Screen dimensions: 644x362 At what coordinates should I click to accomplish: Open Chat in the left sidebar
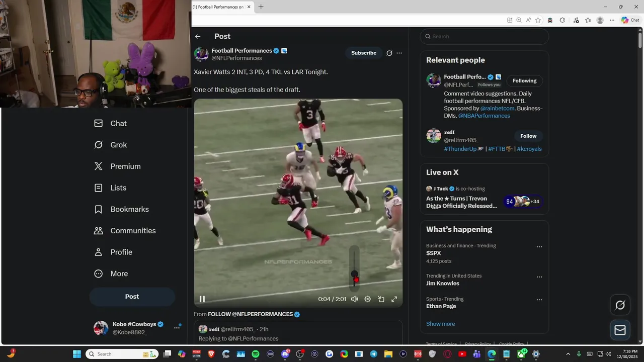(111, 123)
